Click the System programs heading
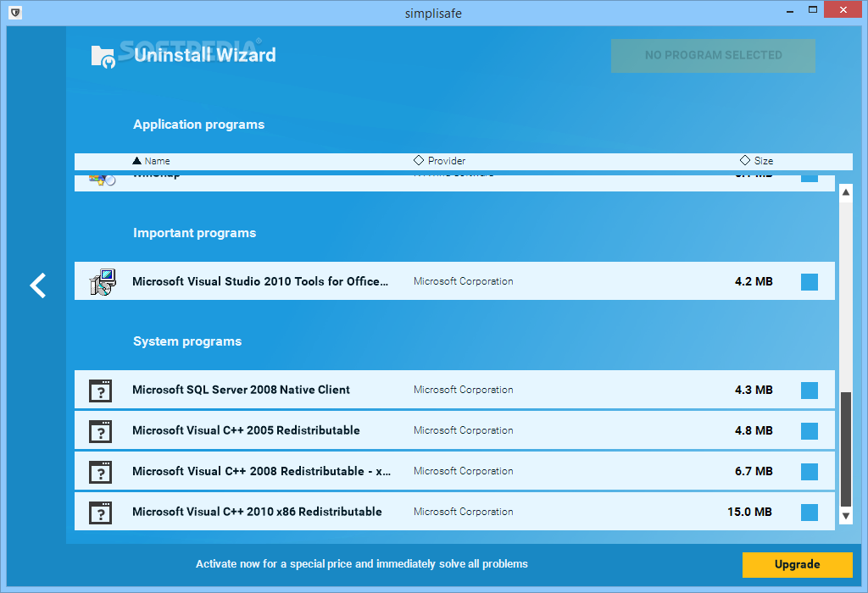 click(x=187, y=341)
